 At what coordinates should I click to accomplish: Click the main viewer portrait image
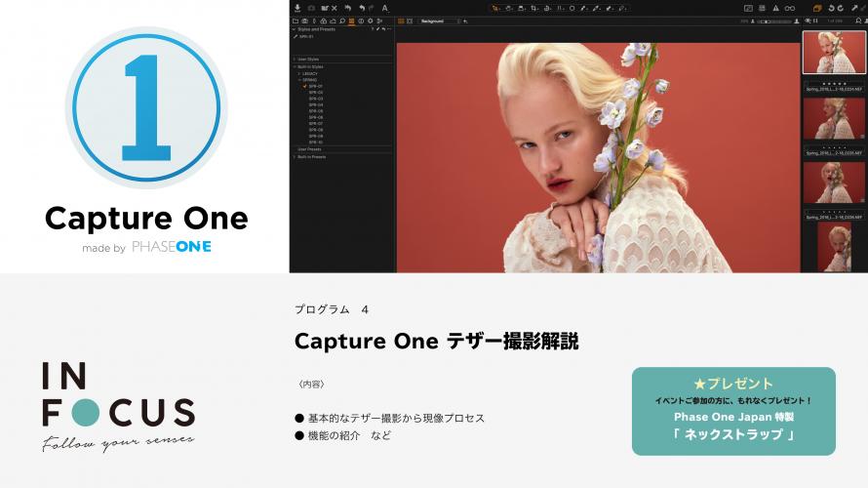pos(599,158)
